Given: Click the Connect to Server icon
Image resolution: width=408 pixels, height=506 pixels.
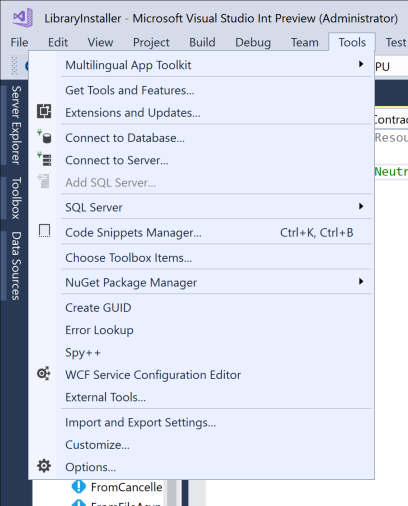Looking at the screenshot, I should (x=44, y=159).
